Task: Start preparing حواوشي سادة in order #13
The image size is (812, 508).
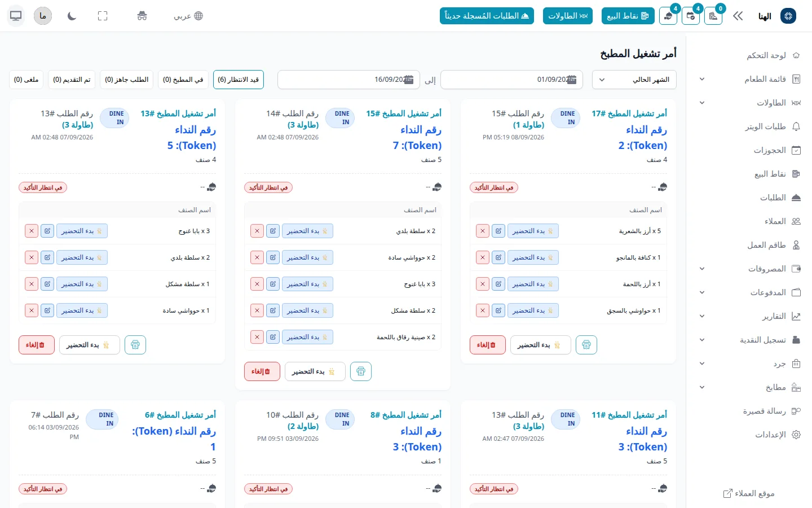Action: coord(82,310)
